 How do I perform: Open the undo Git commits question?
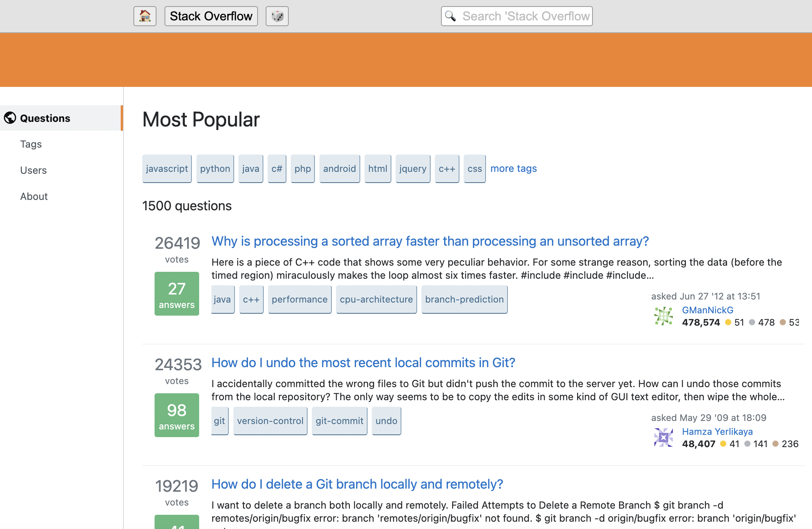tap(363, 363)
